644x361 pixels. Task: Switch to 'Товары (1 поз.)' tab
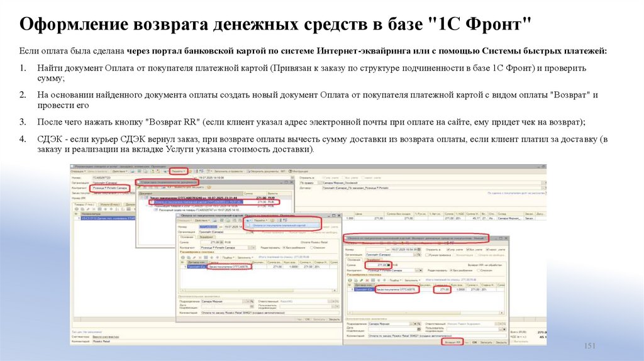point(84,204)
